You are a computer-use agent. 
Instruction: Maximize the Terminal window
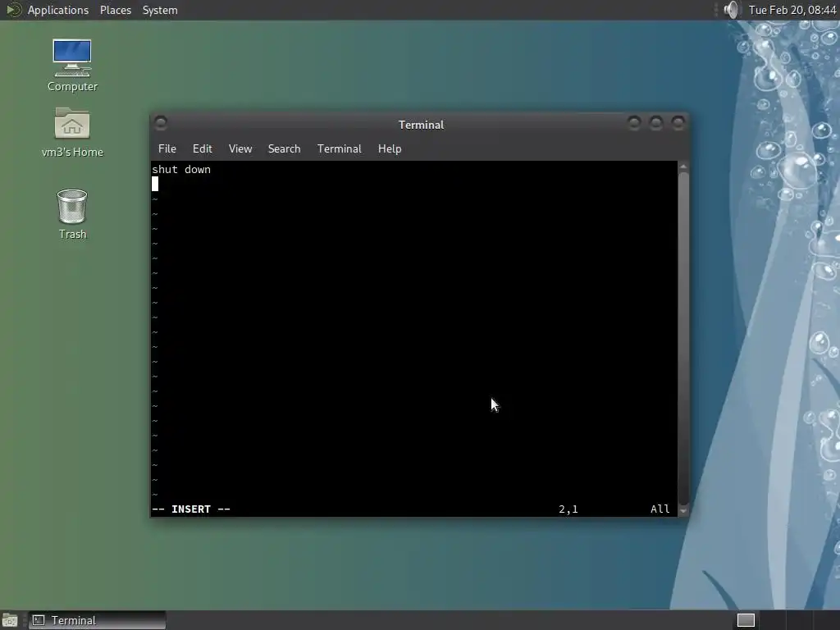[x=656, y=124]
